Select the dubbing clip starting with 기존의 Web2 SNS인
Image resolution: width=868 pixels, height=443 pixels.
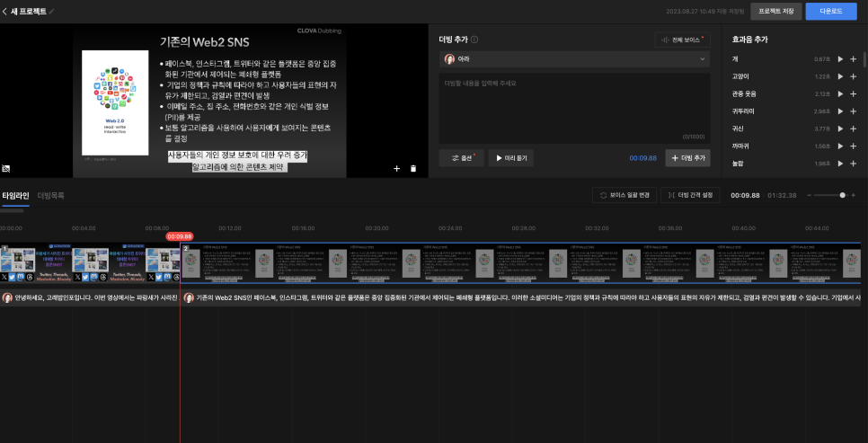tap(521, 298)
